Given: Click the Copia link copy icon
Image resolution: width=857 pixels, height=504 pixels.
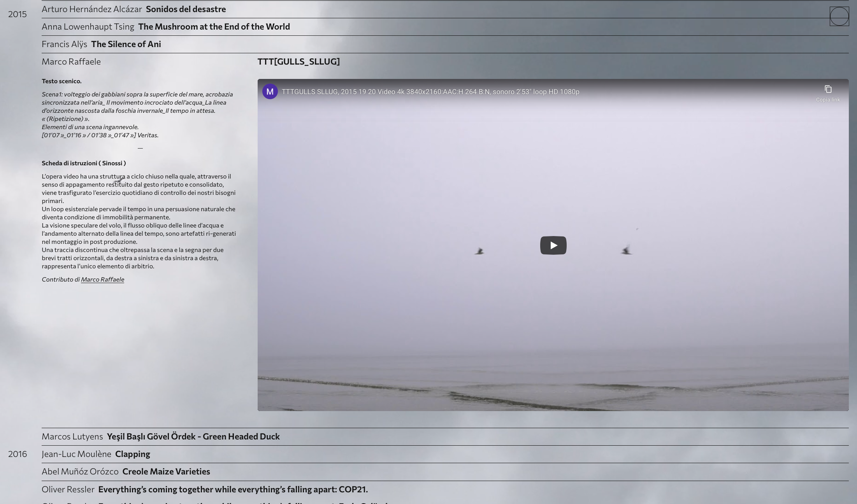Looking at the screenshot, I should (828, 89).
